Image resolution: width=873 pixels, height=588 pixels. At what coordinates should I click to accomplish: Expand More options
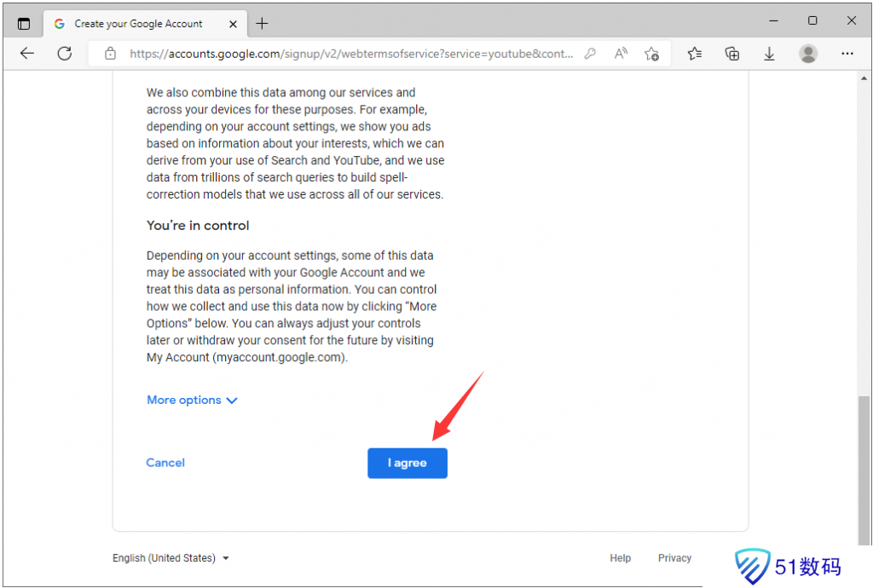pos(192,400)
